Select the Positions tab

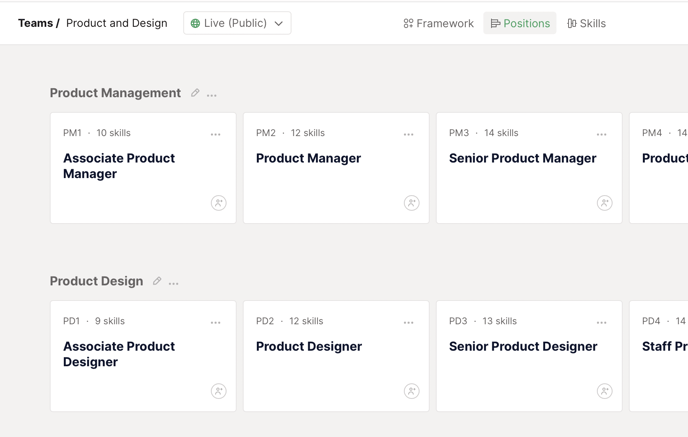(520, 23)
